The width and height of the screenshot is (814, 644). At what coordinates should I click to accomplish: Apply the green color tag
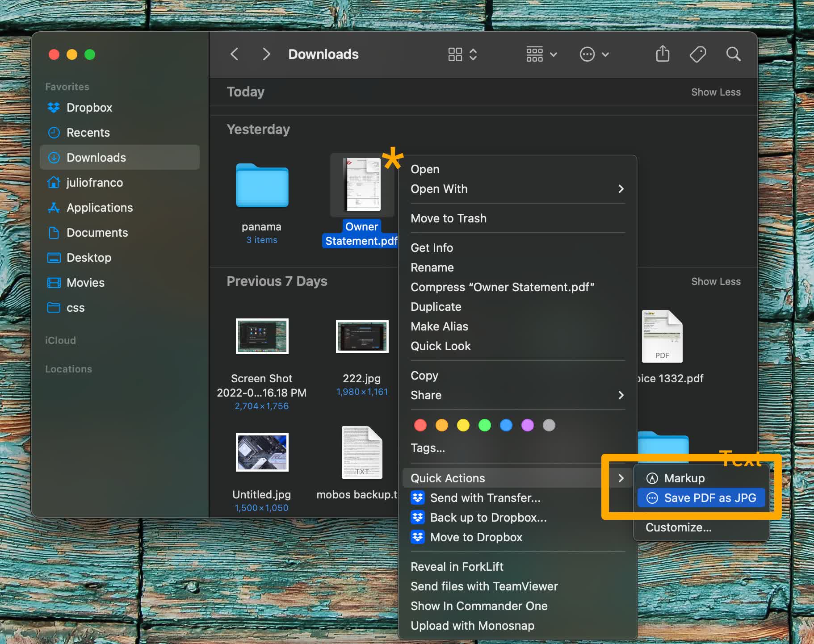[484, 425]
